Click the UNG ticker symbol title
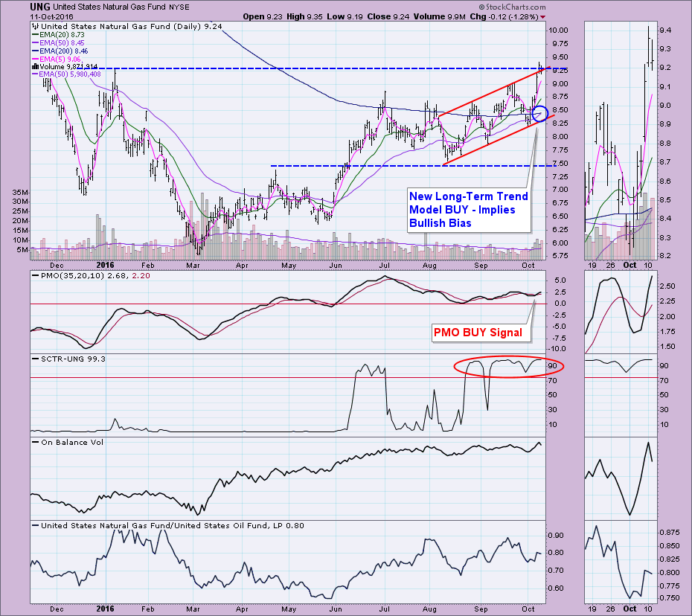Image resolution: width=692 pixels, height=616 pixels. (40, 7)
